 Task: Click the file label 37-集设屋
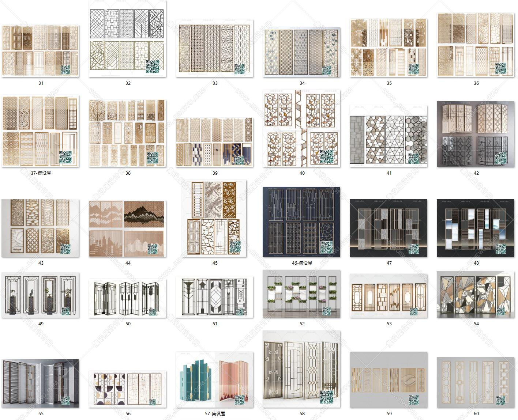click(x=41, y=173)
